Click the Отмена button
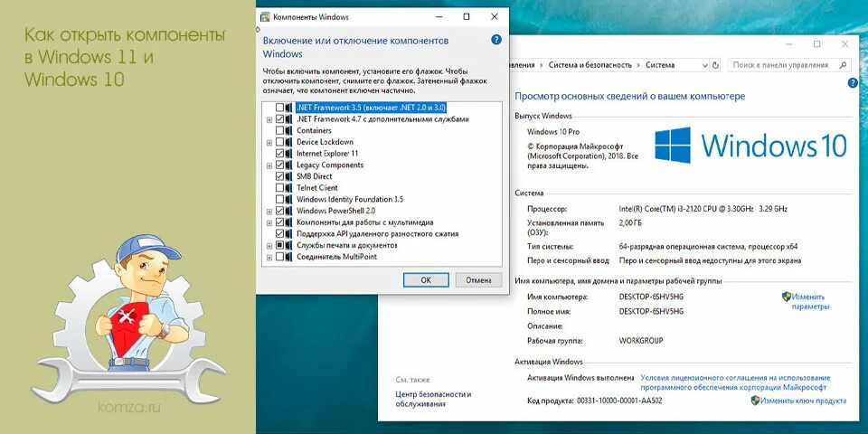Screen dimensions: 868x434 (x=478, y=280)
